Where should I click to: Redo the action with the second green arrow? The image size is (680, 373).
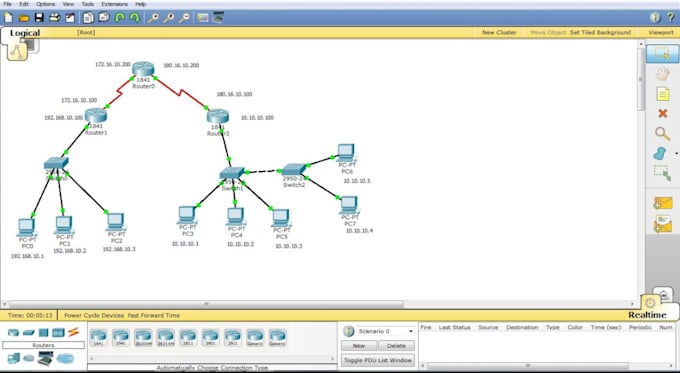point(135,18)
